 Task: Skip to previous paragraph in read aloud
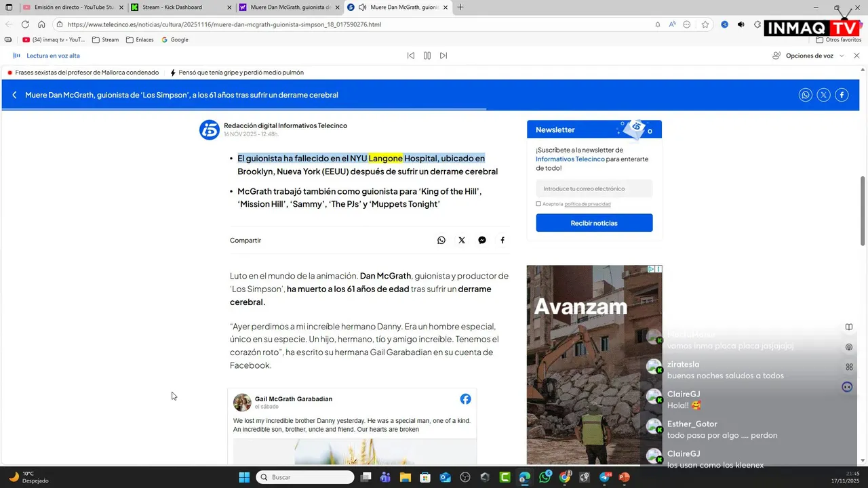point(411,56)
